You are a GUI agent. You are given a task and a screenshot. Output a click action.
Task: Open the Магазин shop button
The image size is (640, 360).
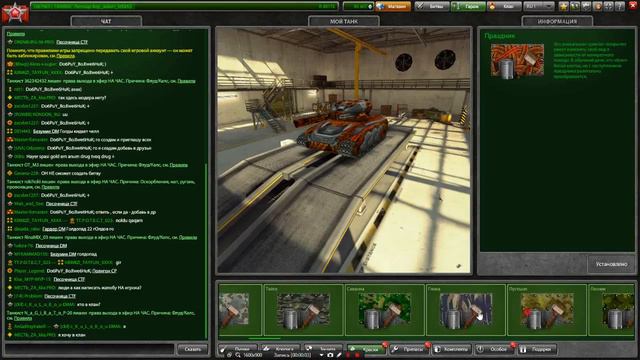(x=393, y=6)
